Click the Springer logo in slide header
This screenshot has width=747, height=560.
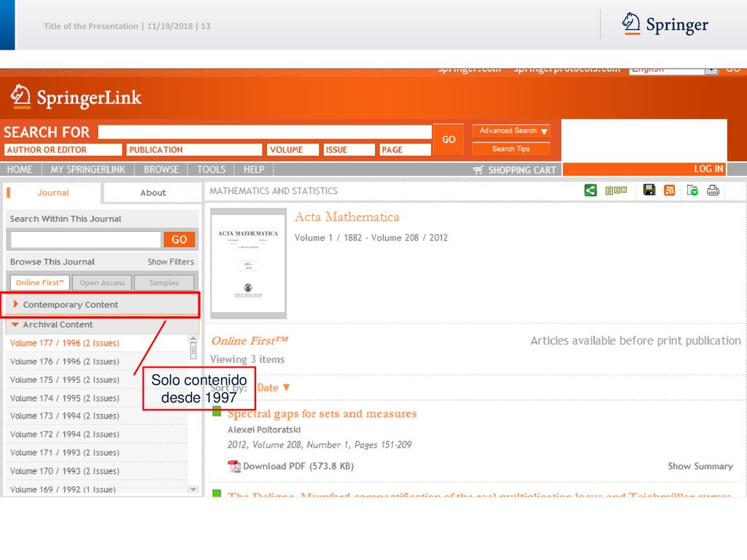click(x=665, y=24)
